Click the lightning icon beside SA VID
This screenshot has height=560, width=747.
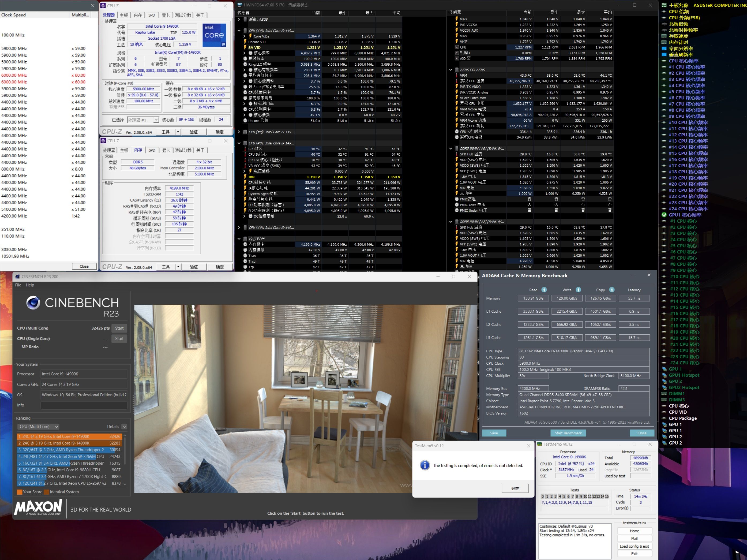pos(245,48)
